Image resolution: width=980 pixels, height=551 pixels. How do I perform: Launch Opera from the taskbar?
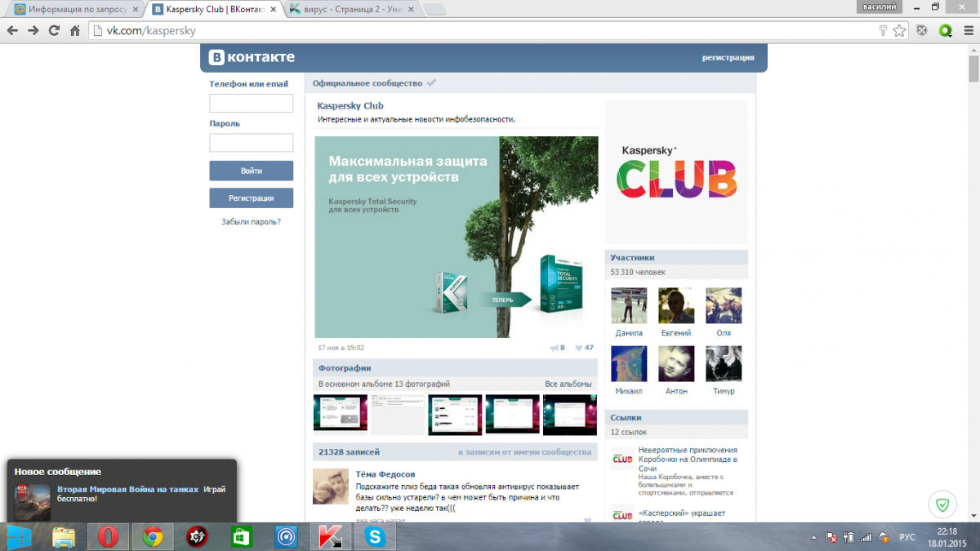pyautogui.click(x=108, y=537)
